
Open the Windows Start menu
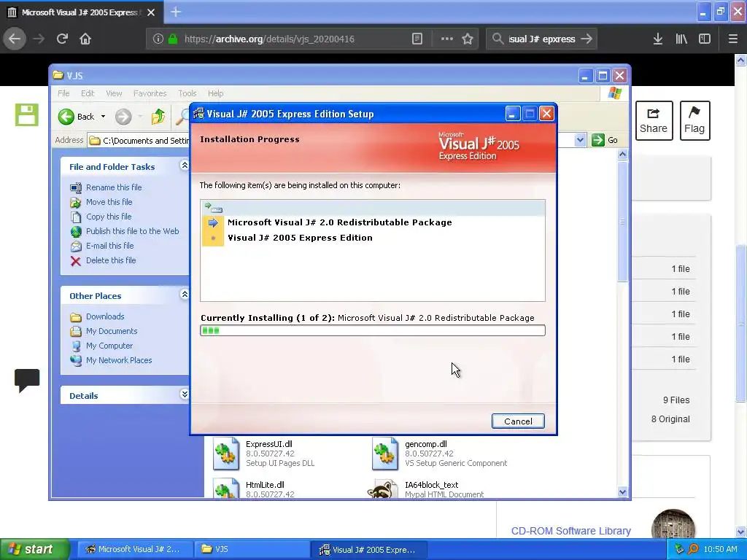pos(34,549)
